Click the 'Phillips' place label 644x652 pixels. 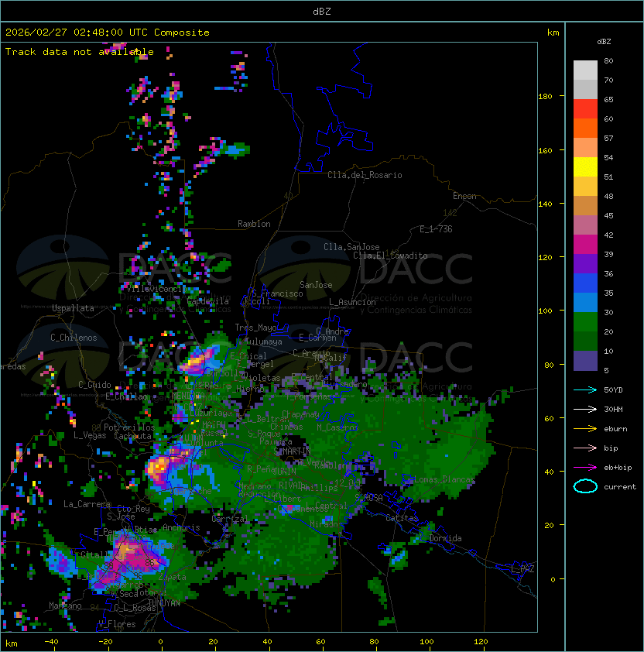(x=319, y=487)
